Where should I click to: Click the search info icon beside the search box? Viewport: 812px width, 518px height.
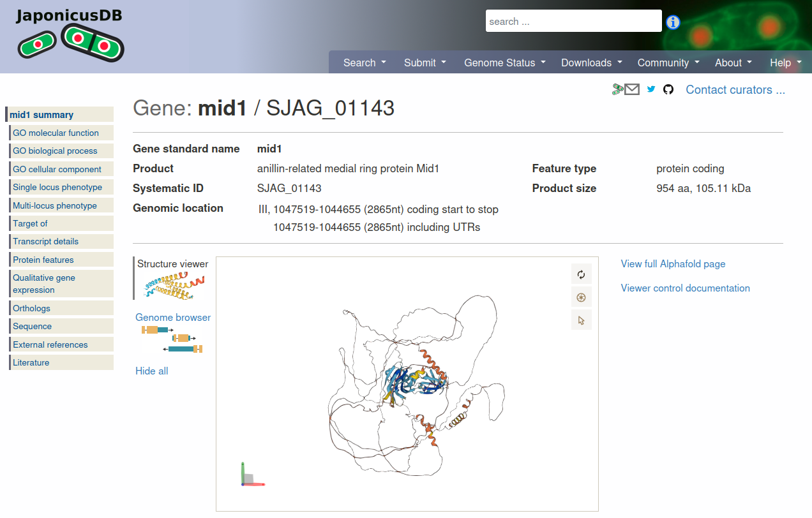click(672, 22)
